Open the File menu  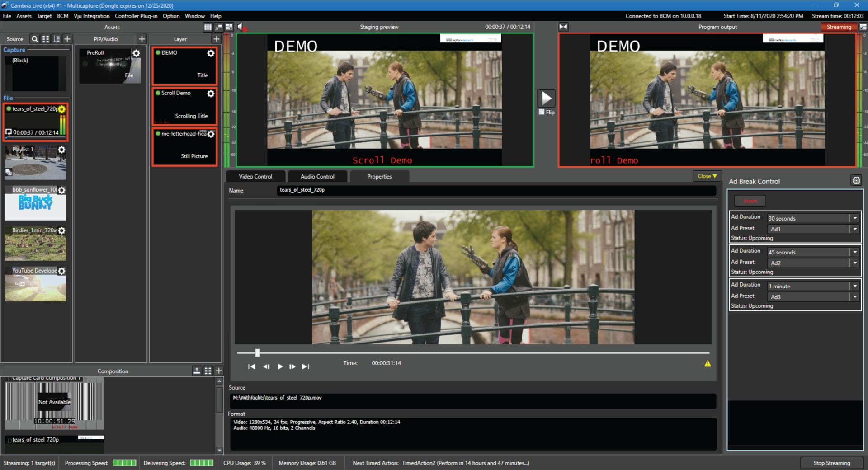point(7,16)
